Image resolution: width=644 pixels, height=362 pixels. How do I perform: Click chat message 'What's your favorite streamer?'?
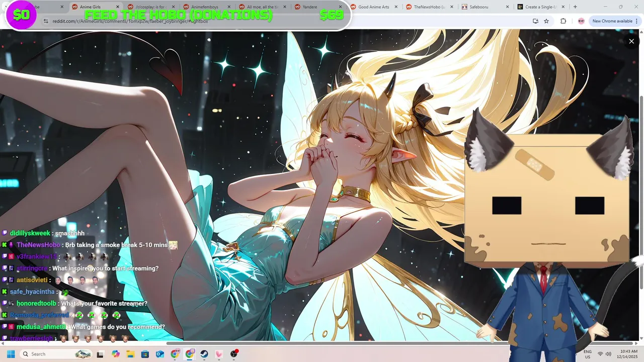click(x=104, y=304)
